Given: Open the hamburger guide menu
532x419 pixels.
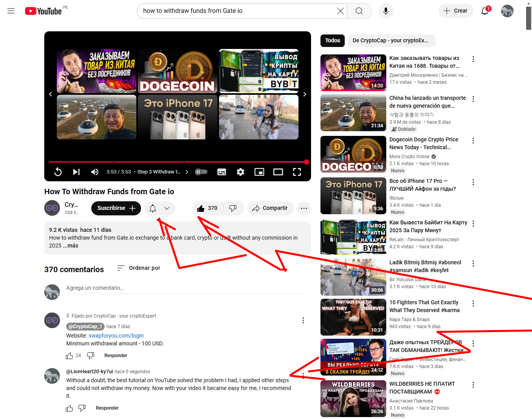Looking at the screenshot, I should [x=11, y=11].
